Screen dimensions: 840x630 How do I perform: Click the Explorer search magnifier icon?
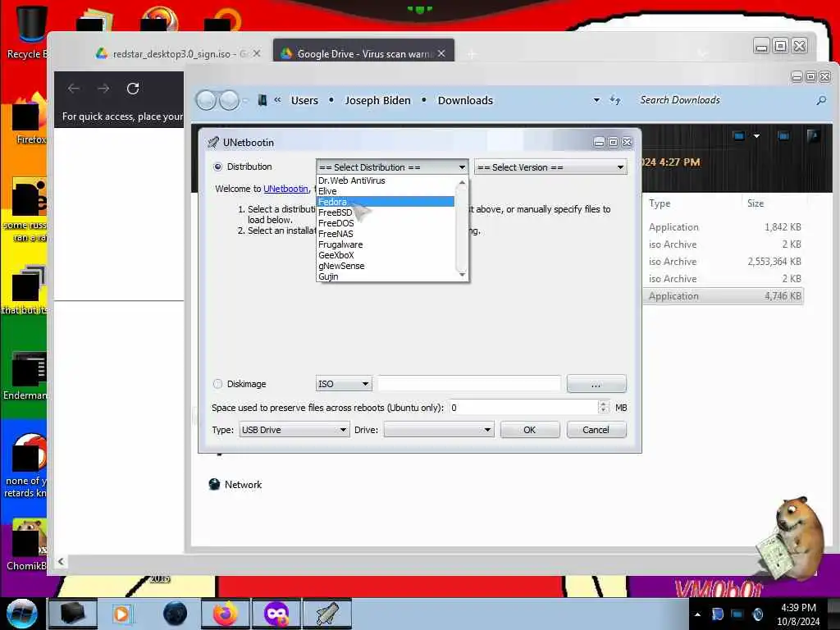(820, 100)
